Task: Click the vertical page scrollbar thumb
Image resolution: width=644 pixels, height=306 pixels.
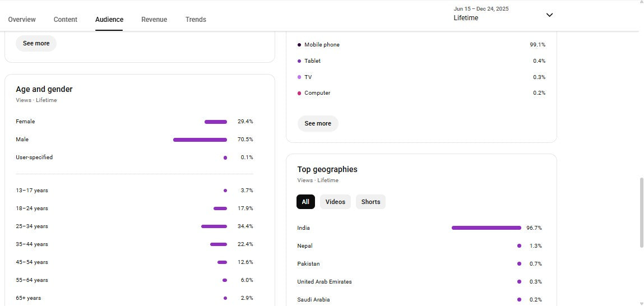Action: pos(641,213)
